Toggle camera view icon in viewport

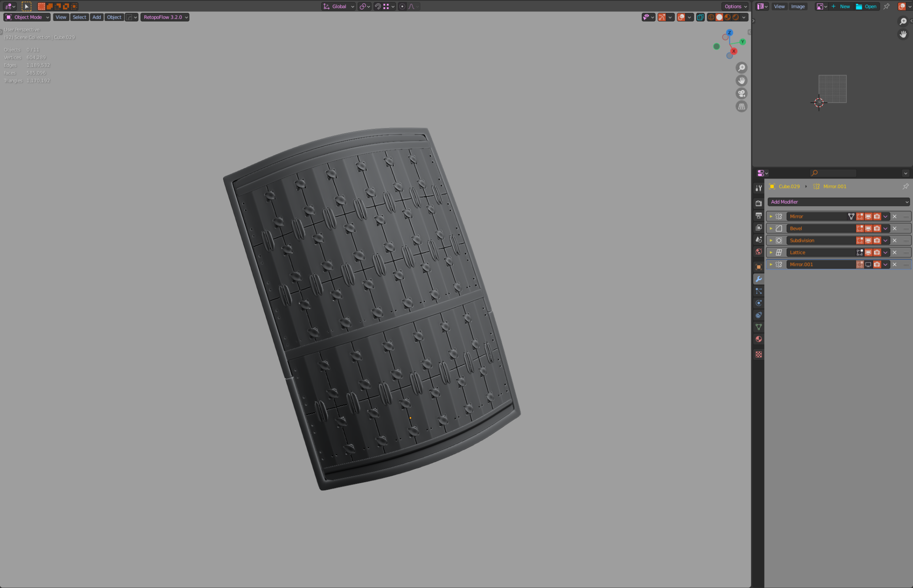pyautogui.click(x=742, y=94)
